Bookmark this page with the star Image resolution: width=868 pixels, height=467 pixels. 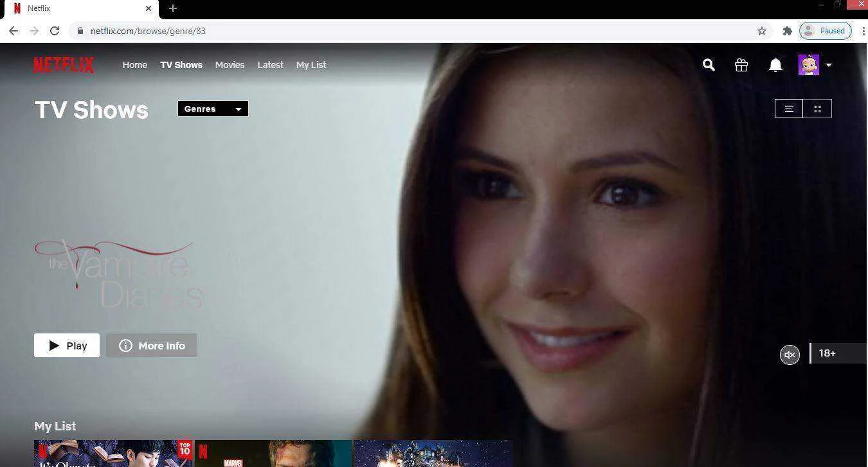click(762, 31)
